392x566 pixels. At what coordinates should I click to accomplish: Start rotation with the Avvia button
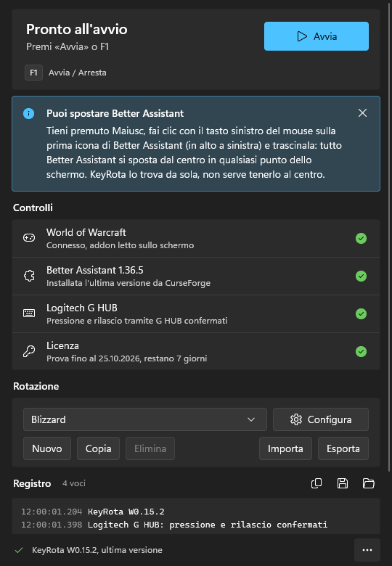[x=317, y=36]
